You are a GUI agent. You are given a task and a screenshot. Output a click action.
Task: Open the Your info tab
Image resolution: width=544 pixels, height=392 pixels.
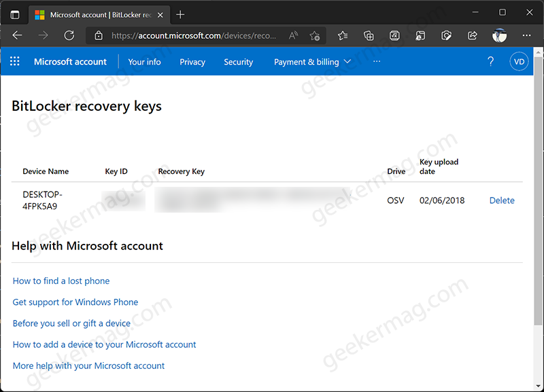coord(144,62)
